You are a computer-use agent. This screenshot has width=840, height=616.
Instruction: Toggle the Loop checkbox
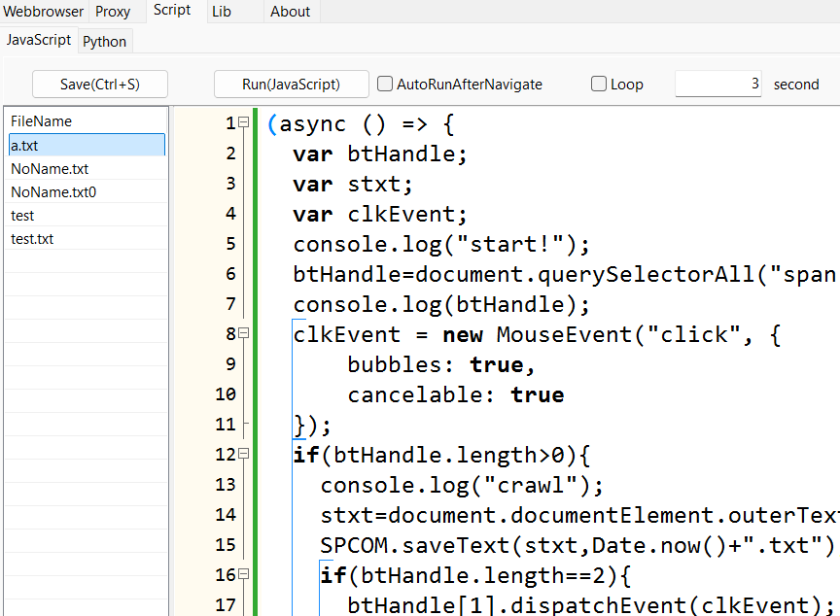point(599,85)
